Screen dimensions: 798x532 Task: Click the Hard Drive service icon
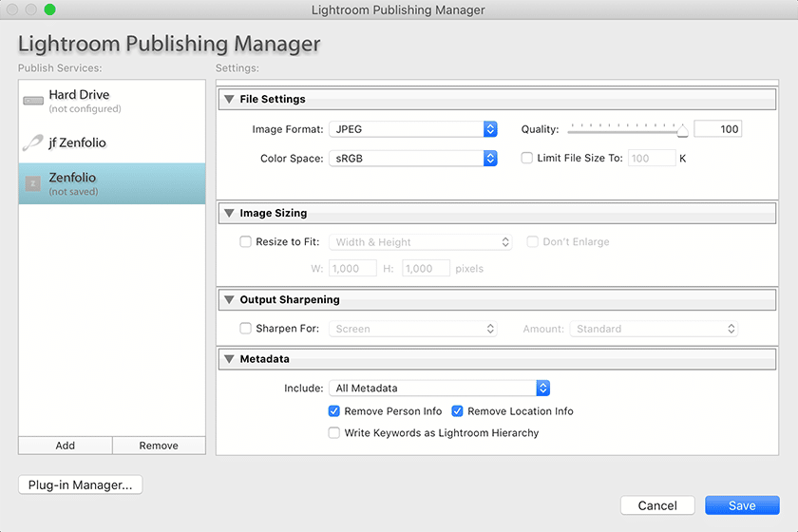point(33,101)
